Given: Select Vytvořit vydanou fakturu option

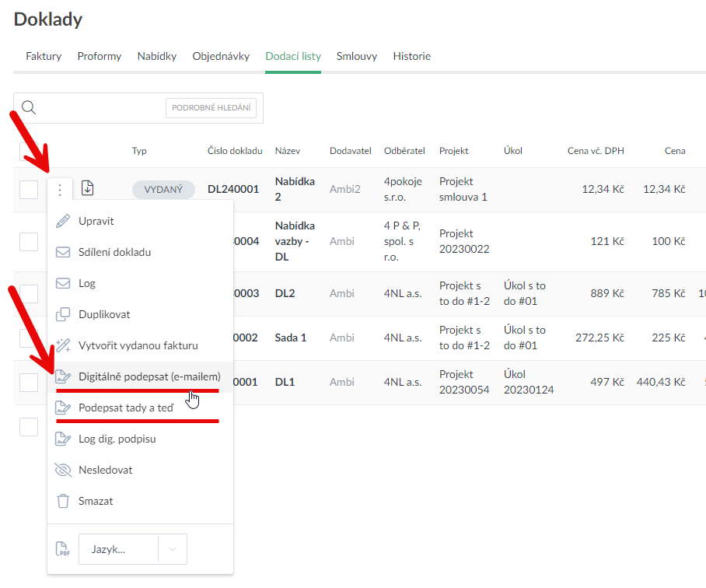Looking at the screenshot, I should tap(138, 345).
